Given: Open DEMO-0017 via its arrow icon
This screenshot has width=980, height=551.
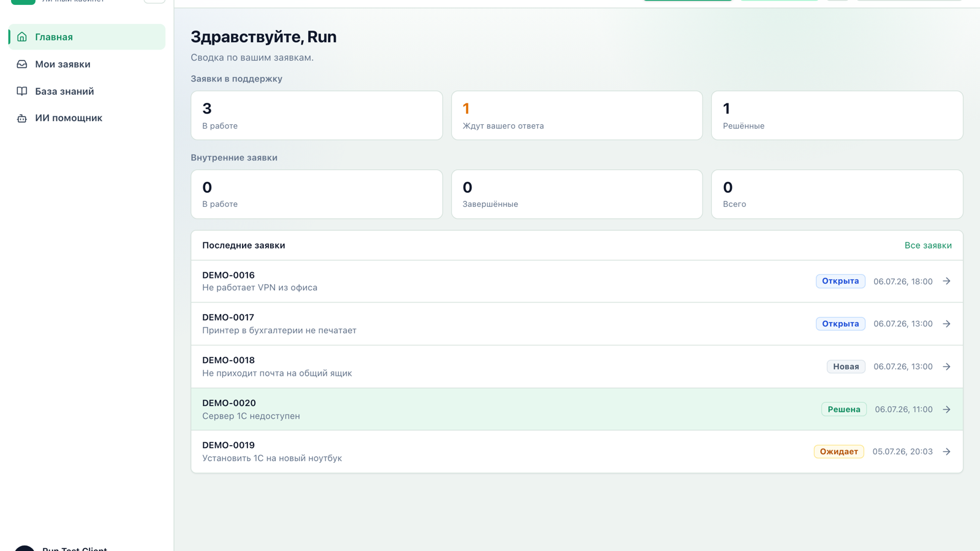Looking at the screenshot, I should click(x=946, y=324).
